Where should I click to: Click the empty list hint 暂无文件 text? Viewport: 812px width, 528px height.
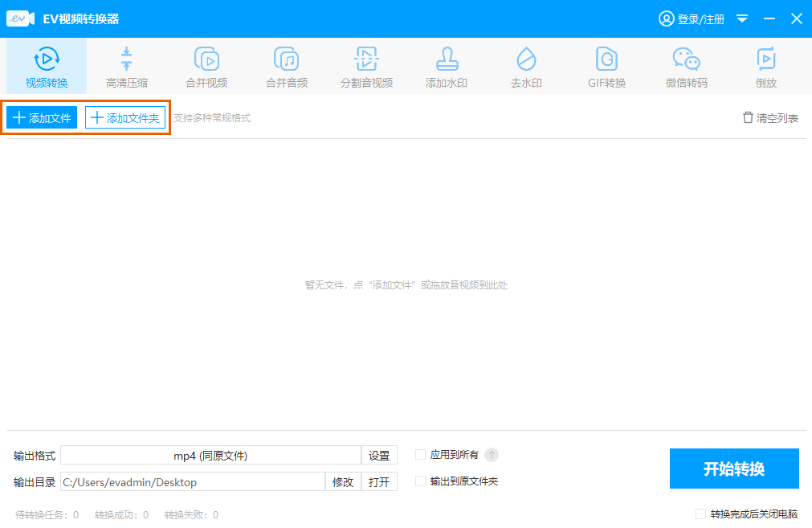(x=406, y=285)
